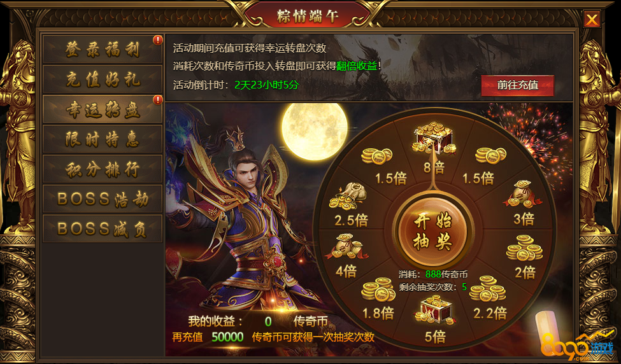Click the 开始抽奖 spin button
The height and width of the screenshot is (364, 621).
click(433, 233)
